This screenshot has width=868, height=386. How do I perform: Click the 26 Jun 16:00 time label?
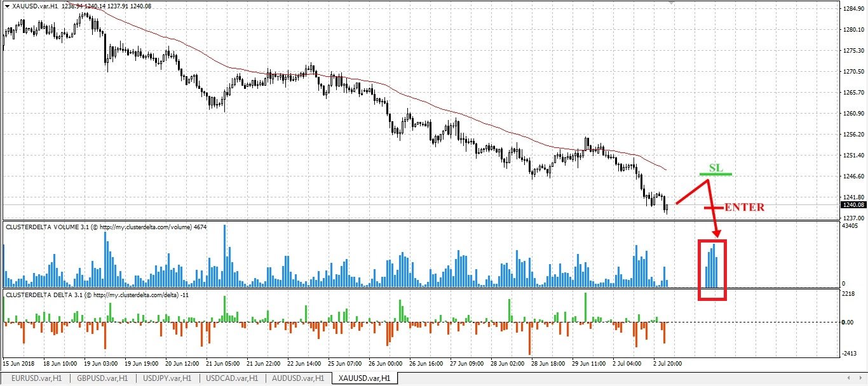coord(426,364)
